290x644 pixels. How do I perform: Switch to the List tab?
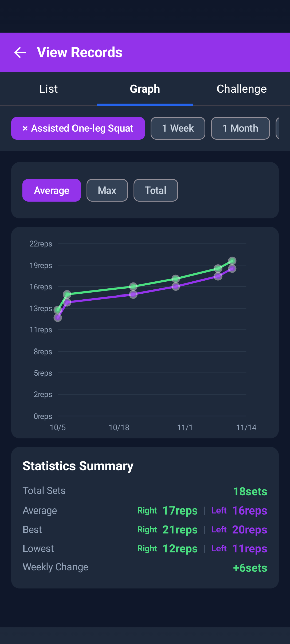pyautogui.click(x=48, y=89)
